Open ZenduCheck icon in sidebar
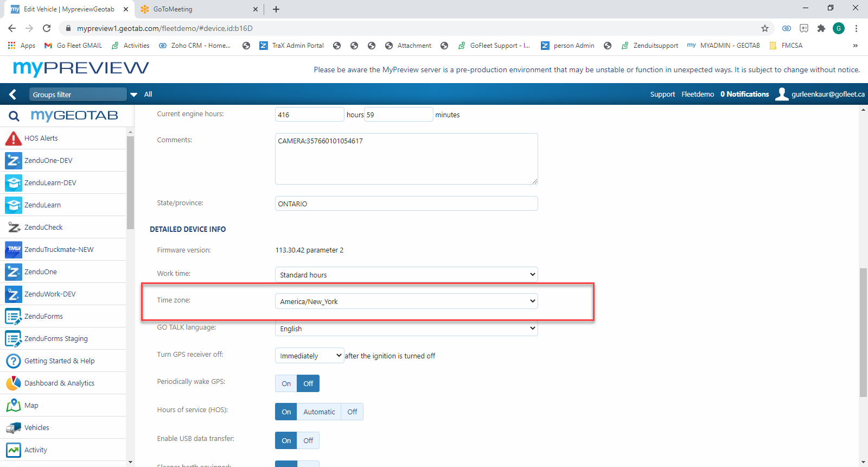Image resolution: width=868 pixels, height=467 pixels. pyautogui.click(x=13, y=228)
